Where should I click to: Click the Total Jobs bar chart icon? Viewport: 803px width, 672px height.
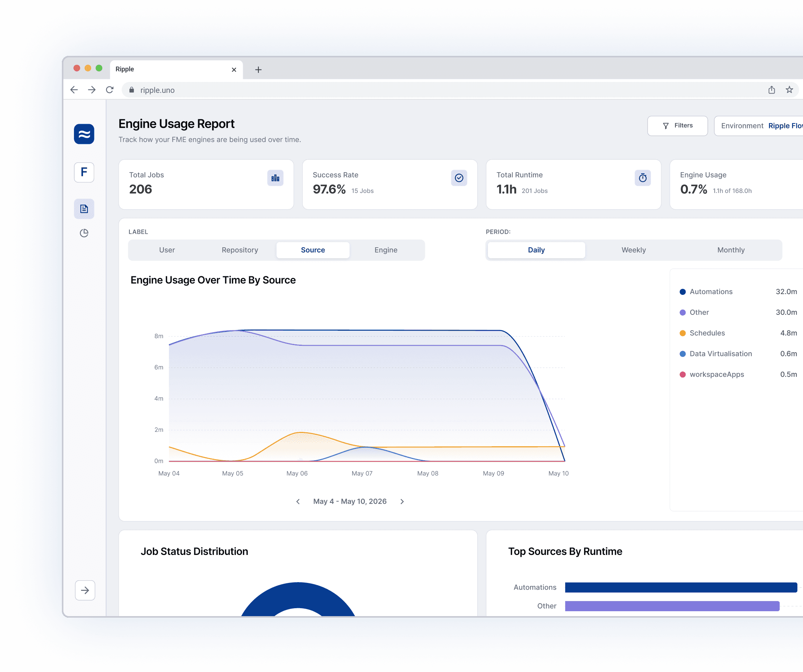(x=275, y=178)
